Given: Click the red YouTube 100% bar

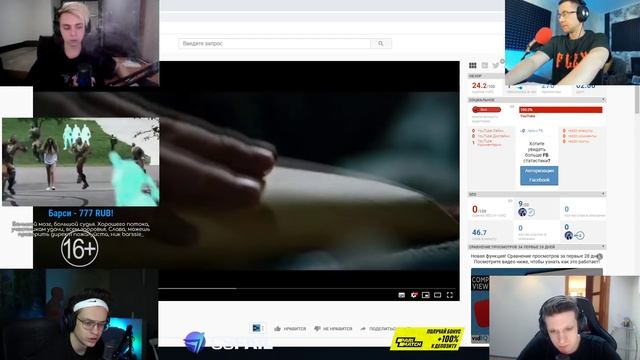Looking at the screenshot, I should [x=560, y=110].
